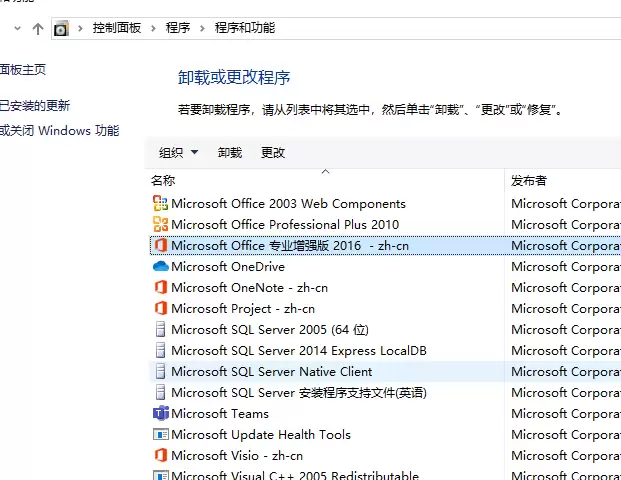This screenshot has height=480, width=621.
Task: Click 程序和功能 in the address breadcrumb
Action: (245, 28)
